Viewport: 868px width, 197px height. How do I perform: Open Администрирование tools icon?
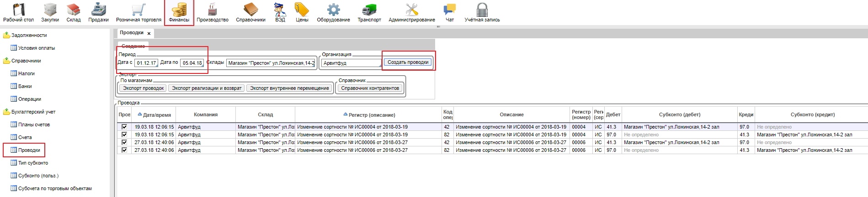pyautogui.click(x=411, y=12)
